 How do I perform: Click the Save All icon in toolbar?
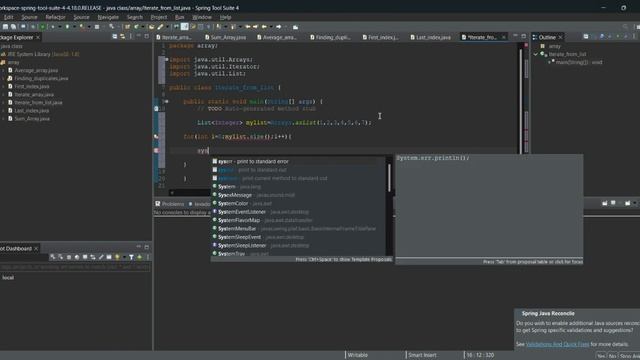click(x=13, y=27)
